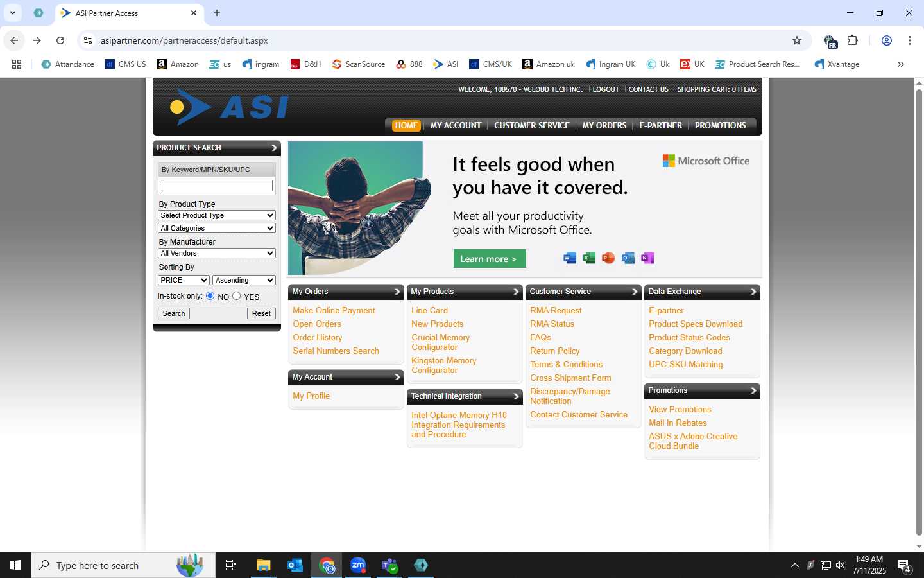Viewport: 924px width, 578px height.
Task: Open the Amazon bookmark
Action: 178,64
